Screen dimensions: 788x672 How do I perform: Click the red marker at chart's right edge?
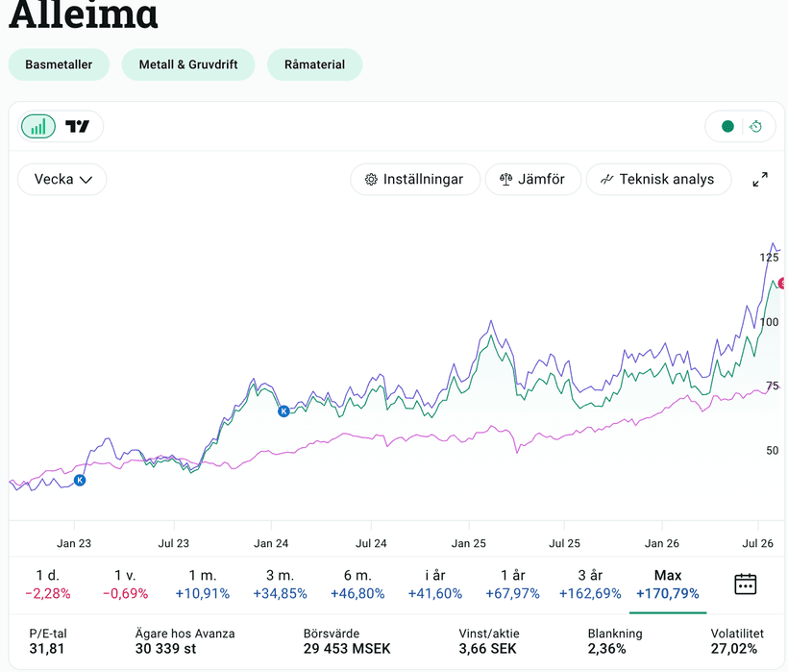click(782, 283)
